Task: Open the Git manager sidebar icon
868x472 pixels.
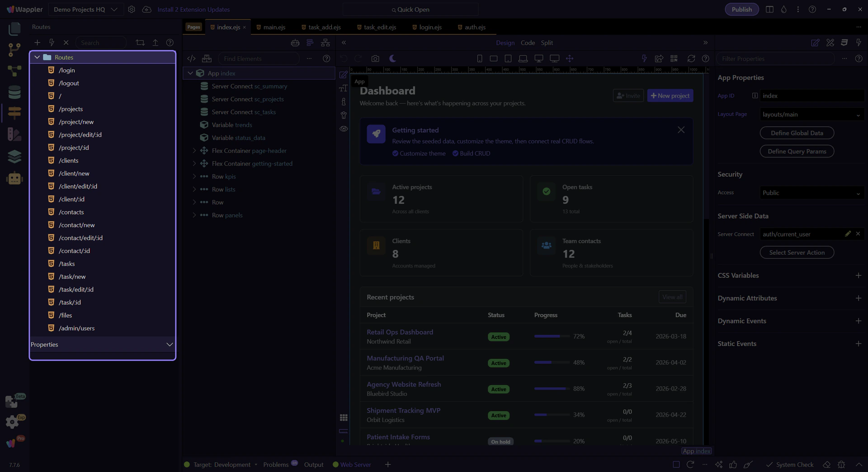Action: [14, 49]
